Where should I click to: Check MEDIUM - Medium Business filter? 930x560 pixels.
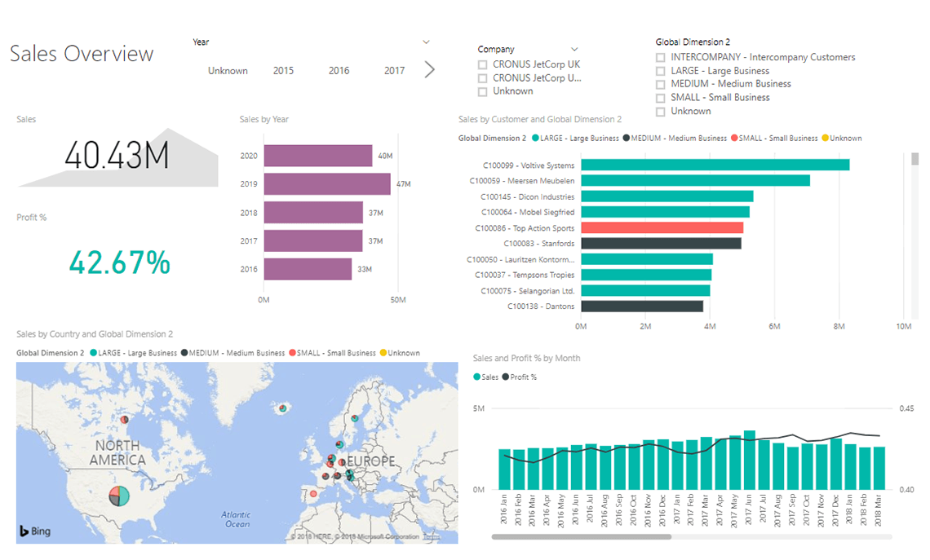pos(660,85)
